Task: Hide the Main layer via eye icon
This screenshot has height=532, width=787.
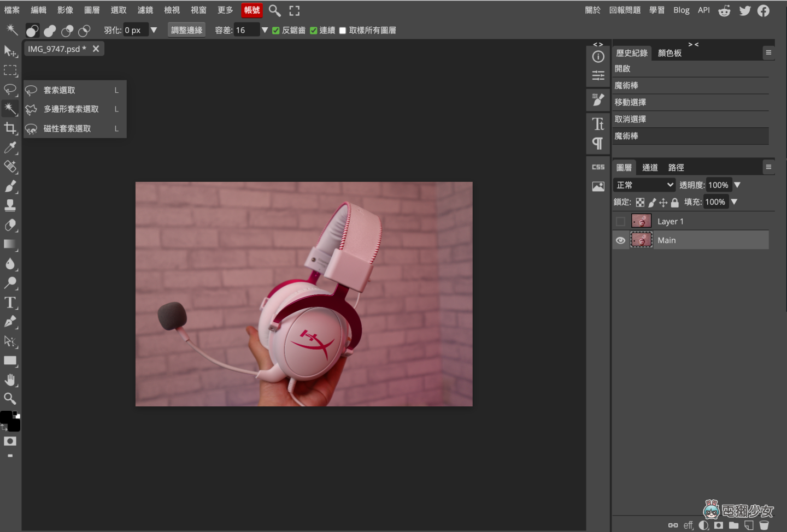Action: pyautogui.click(x=620, y=240)
